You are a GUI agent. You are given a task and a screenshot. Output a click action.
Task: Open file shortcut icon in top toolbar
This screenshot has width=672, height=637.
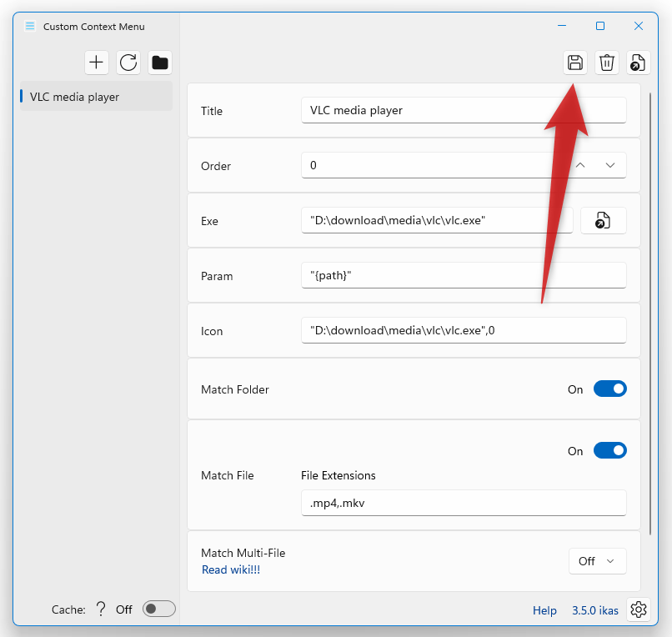(638, 63)
